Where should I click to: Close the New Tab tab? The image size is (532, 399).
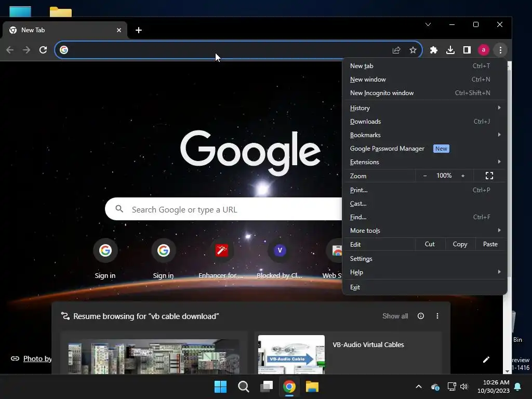tap(119, 30)
